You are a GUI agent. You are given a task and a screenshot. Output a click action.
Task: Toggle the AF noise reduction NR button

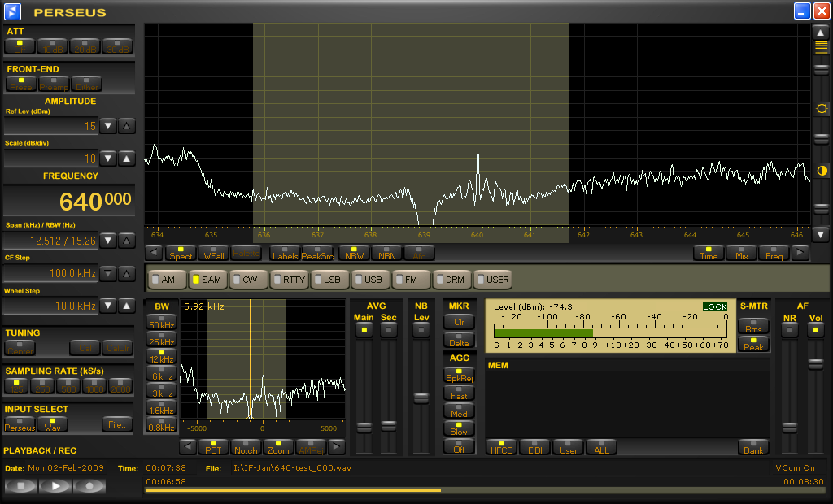click(789, 330)
